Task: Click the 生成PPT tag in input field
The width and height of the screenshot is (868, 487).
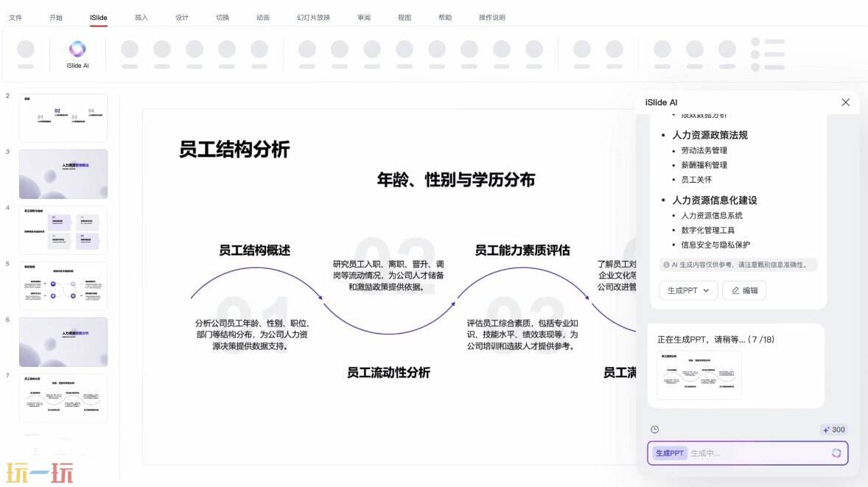Action: coord(670,453)
